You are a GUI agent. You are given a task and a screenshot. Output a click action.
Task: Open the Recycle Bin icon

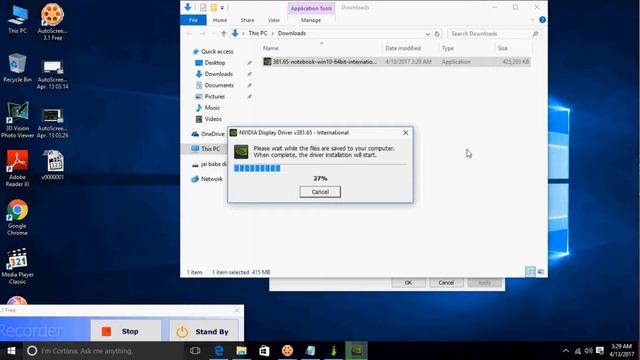coord(17,68)
